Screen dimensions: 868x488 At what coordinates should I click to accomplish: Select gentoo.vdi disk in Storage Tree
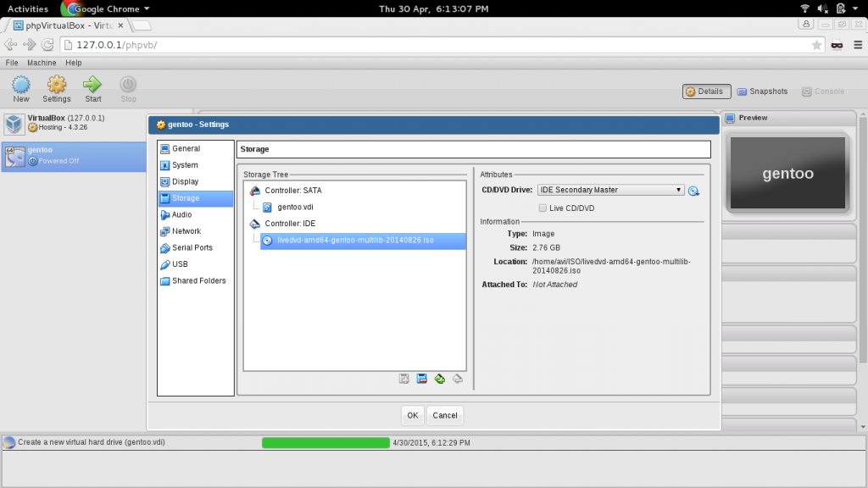point(296,207)
